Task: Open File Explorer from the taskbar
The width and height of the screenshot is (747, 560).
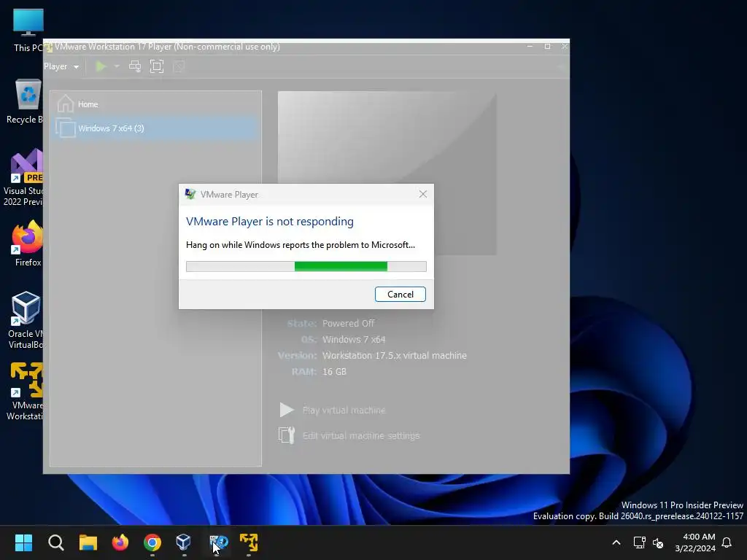Action: (88, 542)
